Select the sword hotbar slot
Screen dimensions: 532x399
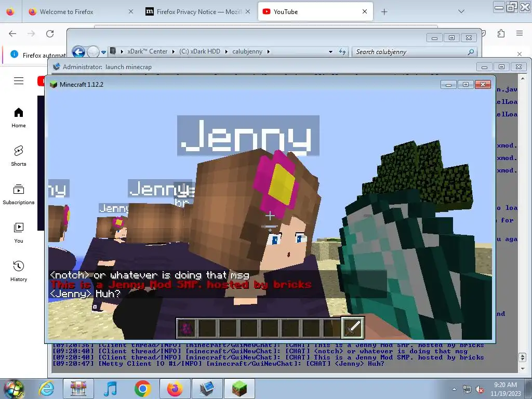353,328
